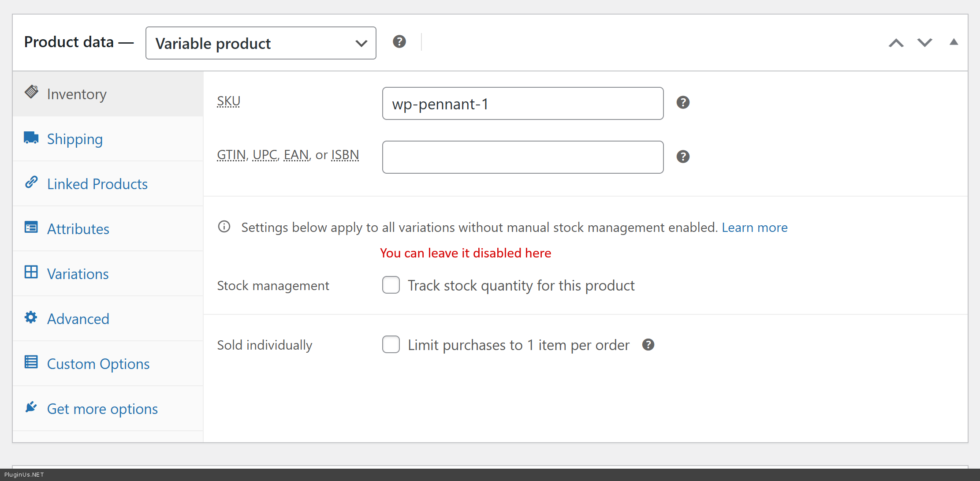The height and width of the screenshot is (481, 980).
Task: Collapse the Product data panel with triangle toggle
Action: click(954, 42)
